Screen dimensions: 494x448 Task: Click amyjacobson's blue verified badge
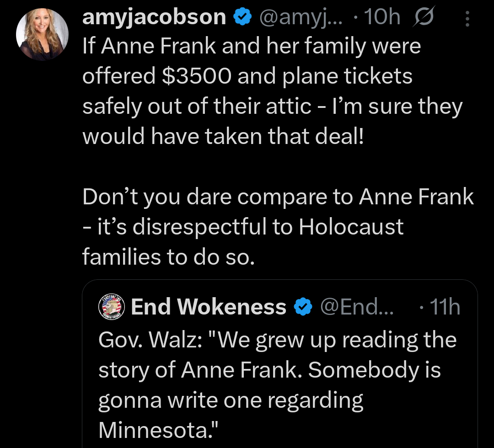point(242,16)
